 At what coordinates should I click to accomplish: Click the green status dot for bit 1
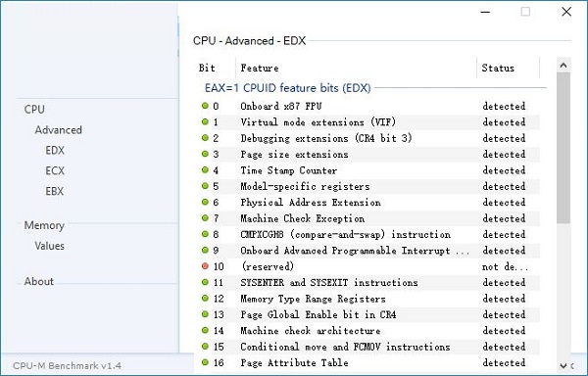point(205,121)
